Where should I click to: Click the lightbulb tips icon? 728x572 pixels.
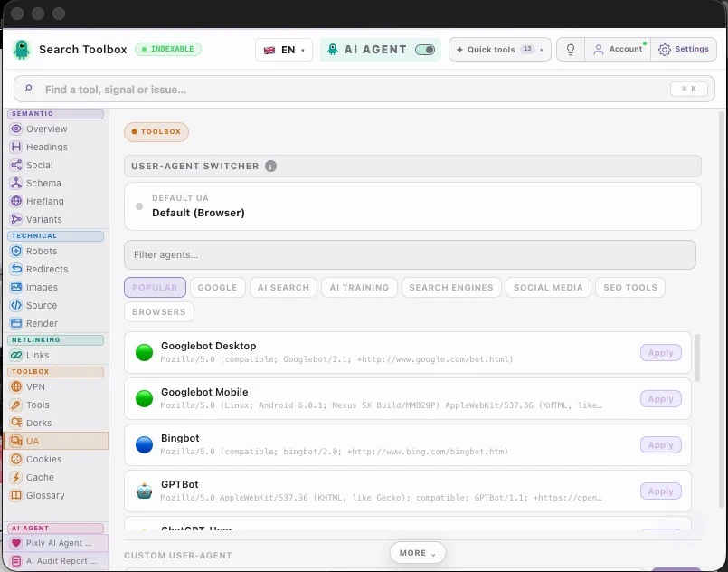[x=571, y=49]
